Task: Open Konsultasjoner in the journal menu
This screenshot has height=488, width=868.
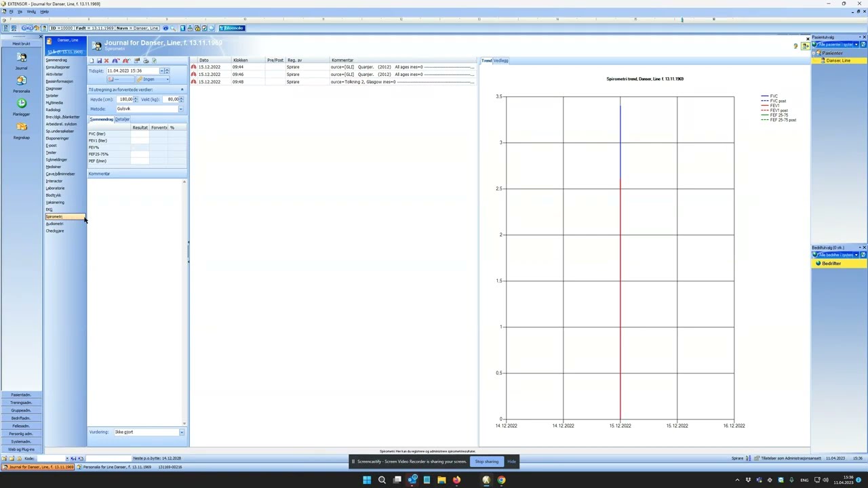Action: [x=58, y=67]
